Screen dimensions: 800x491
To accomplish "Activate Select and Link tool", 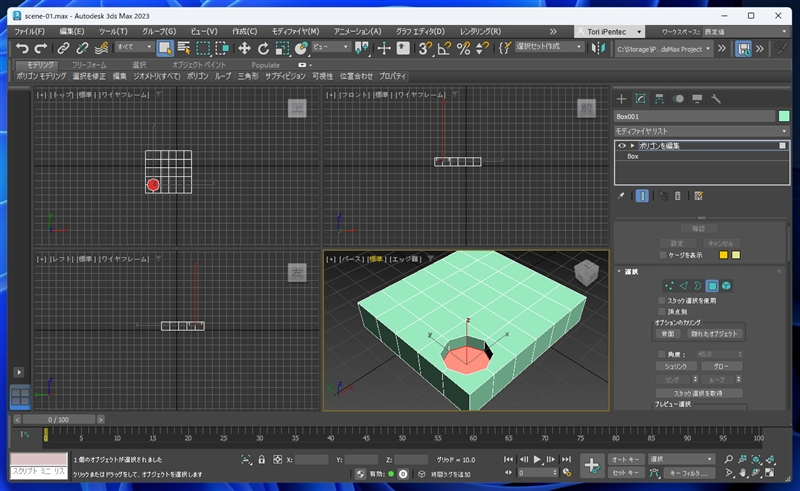I will (63, 48).
